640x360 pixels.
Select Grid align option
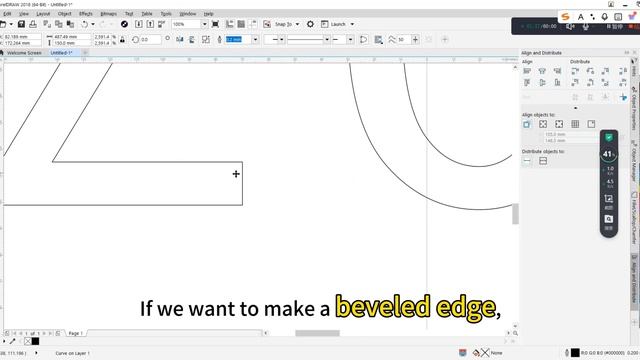click(575, 124)
